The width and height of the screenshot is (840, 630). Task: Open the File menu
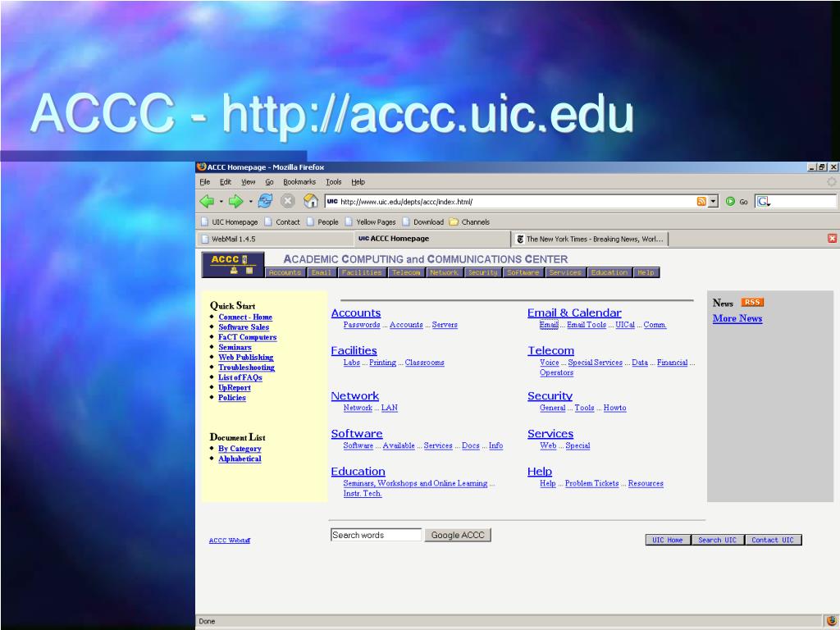pos(204,182)
